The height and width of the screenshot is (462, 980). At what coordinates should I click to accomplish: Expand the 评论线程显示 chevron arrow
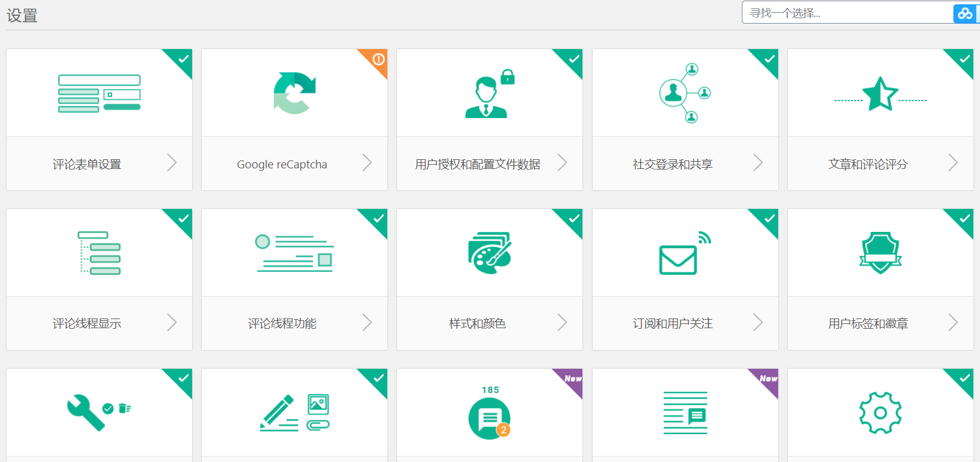(172, 323)
